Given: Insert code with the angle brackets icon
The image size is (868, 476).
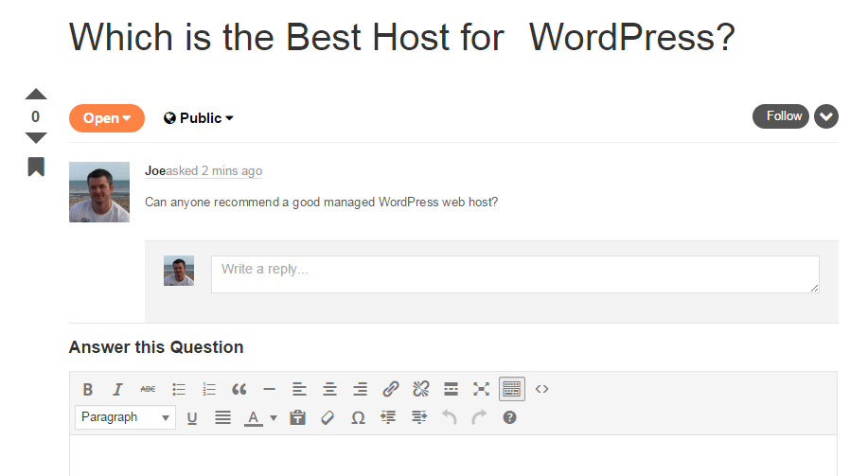Looking at the screenshot, I should point(542,389).
